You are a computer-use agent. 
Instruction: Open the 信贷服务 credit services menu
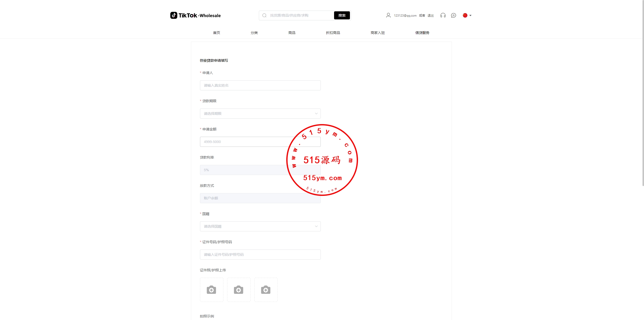pos(422,33)
